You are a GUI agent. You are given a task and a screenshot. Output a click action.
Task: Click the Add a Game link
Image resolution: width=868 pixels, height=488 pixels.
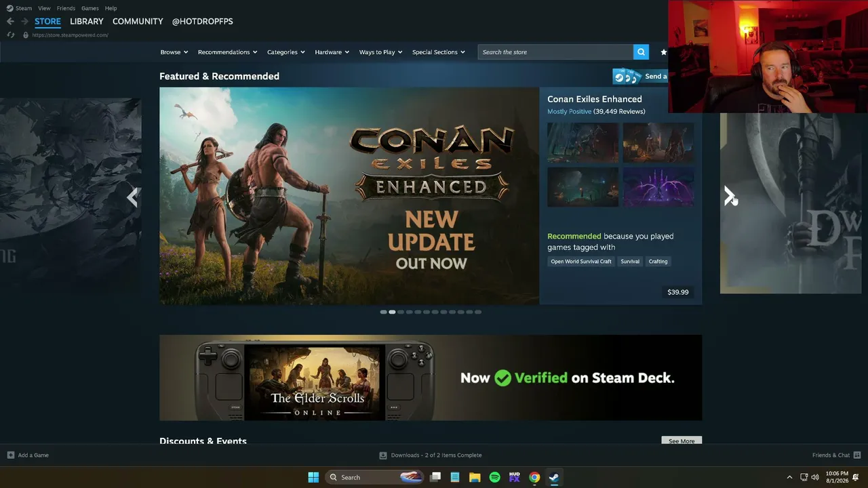coord(33,455)
